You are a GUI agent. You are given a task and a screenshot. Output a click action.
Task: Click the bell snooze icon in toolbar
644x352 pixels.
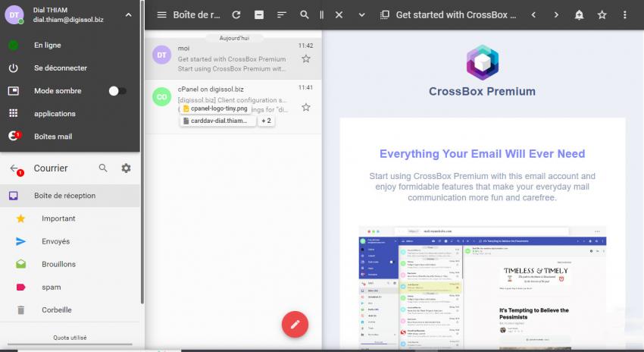[579, 15]
